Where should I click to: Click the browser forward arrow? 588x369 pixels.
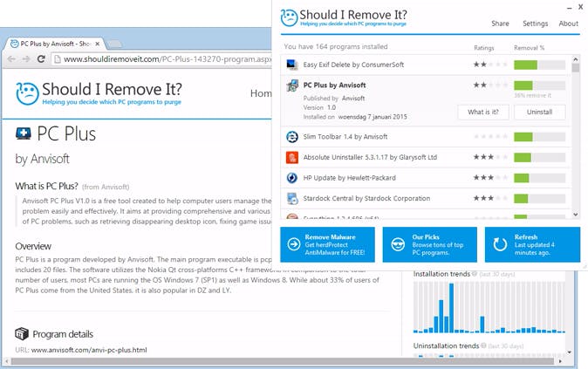(26, 58)
